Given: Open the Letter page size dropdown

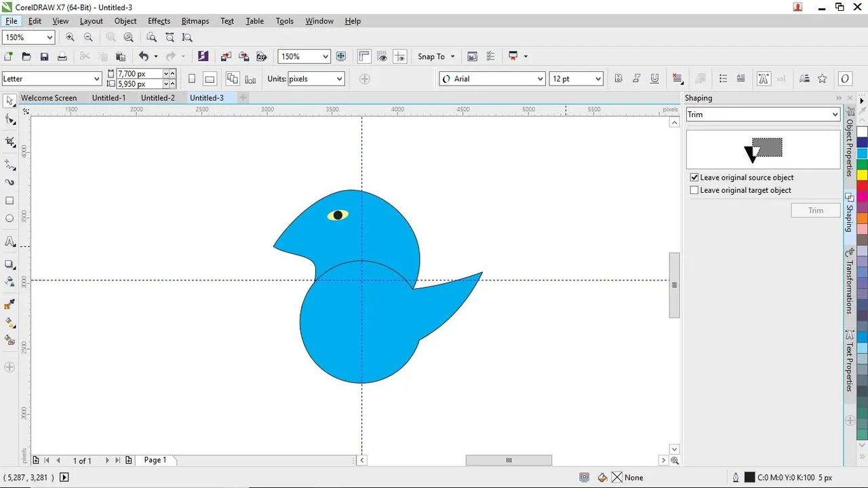Looking at the screenshot, I should (96, 79).
